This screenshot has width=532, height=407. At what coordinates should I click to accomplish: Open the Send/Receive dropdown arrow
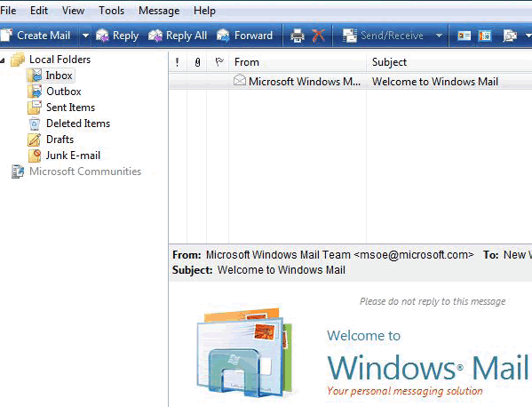pyautogui.click(x=439, y=36)
